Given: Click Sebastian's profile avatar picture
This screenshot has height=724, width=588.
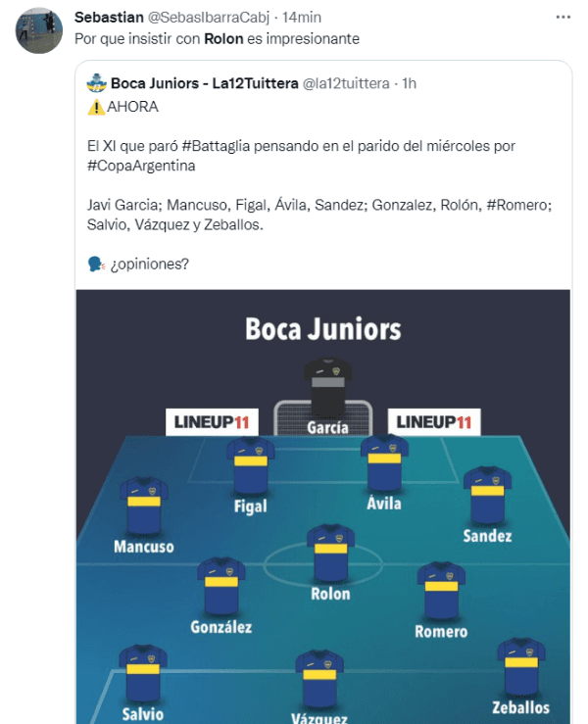Looking at the screenshot, I should click(x=40, y=31).
